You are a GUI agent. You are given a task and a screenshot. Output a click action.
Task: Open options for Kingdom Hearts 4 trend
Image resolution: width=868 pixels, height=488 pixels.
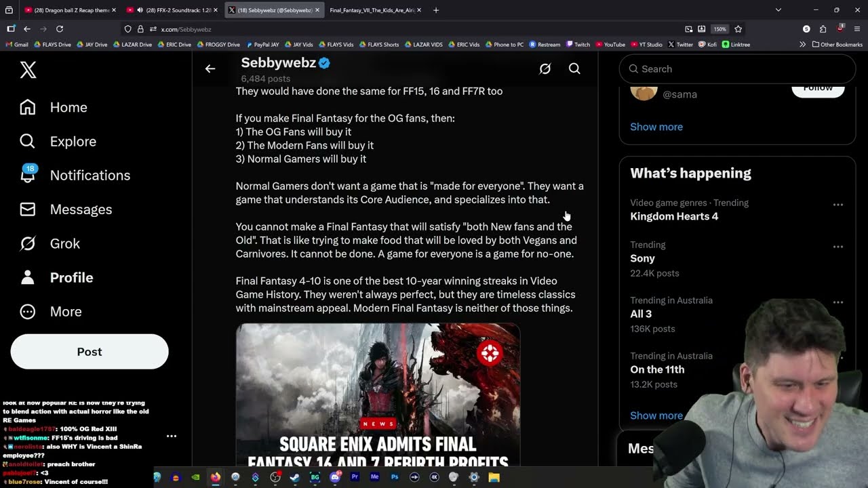(x=838, y=205)
